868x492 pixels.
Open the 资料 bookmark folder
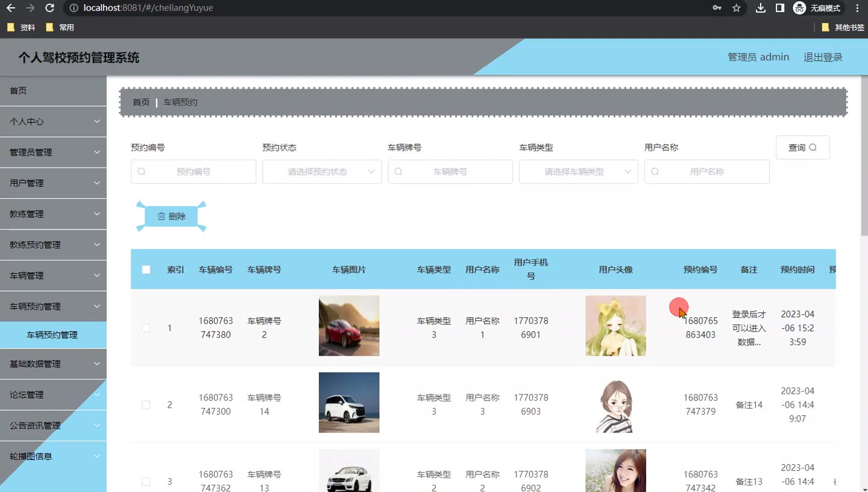[x=21, y=27]
